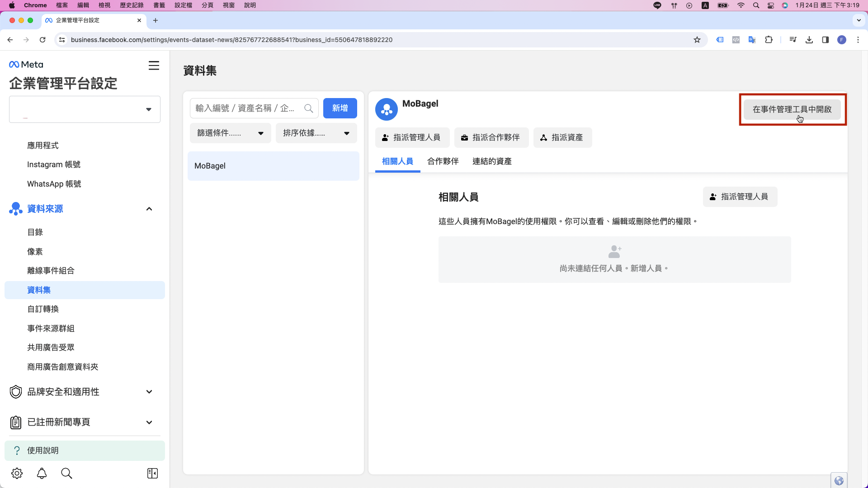The width and height of the screenshot is (868, 488).
Task: Open media control extension icon
Action: 793,40
